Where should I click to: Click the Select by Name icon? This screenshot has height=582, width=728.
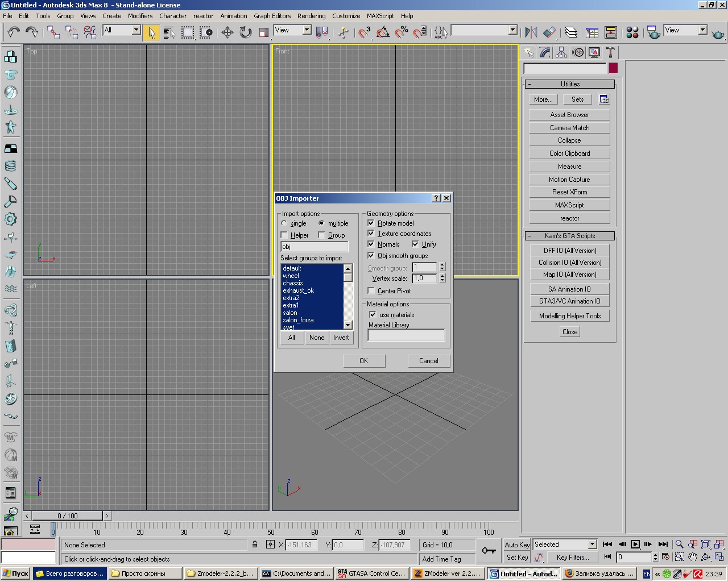[x=169, y=32]
